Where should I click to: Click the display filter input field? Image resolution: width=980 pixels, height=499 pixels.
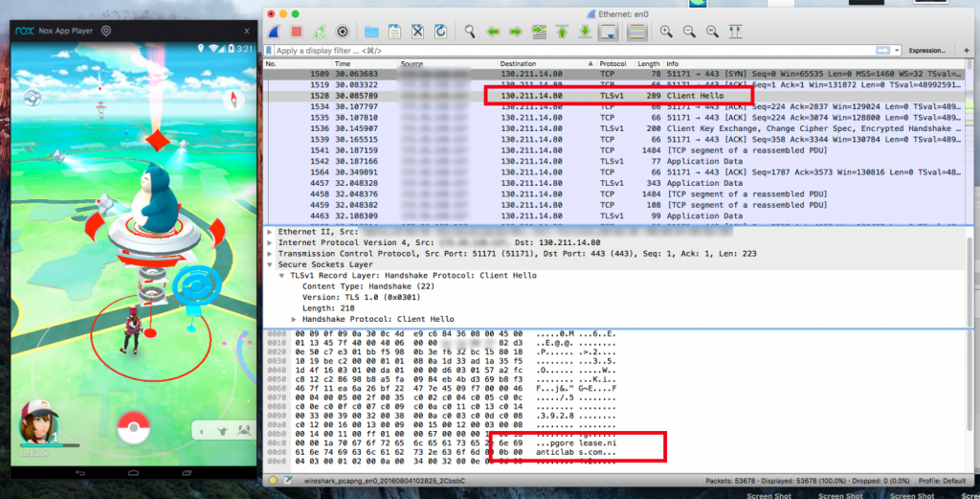click(x=574, y=50)
